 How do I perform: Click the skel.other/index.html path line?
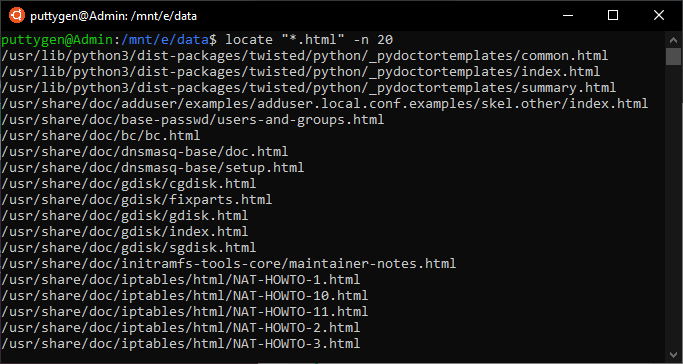[x=325, y=104]
